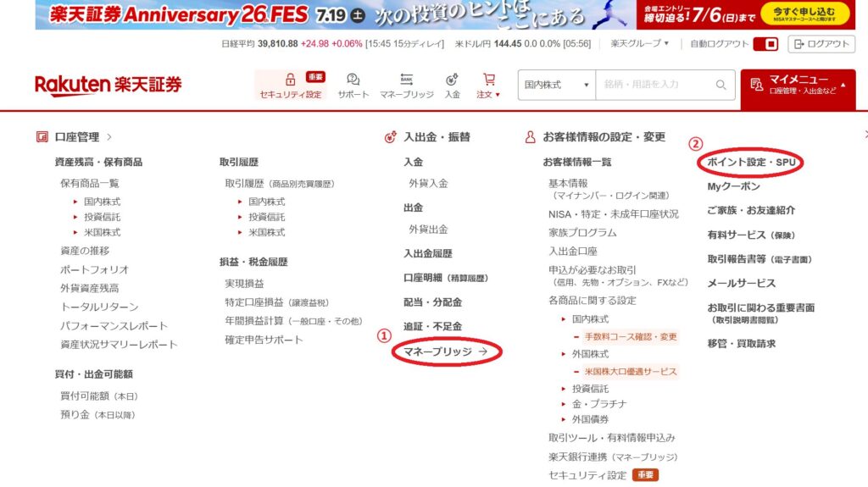868x487 pixels.
Task: Click the 今すぐ申し込む banner button
Action: [x=804, y=14]
